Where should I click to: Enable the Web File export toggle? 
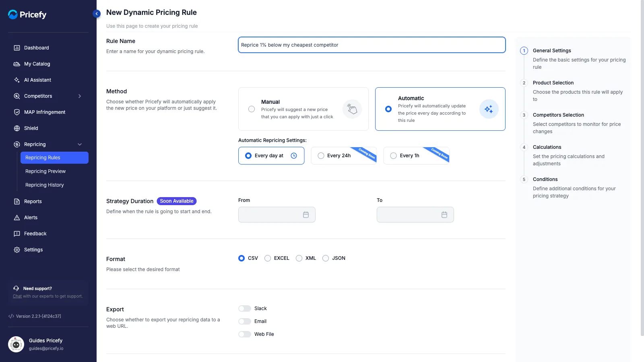pos(245,334)
